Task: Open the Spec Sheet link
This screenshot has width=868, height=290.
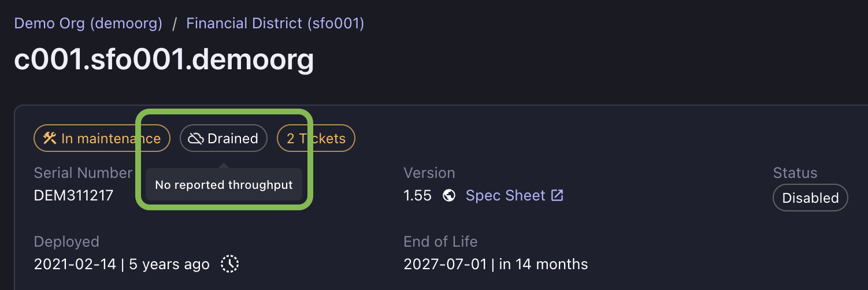Action: [506, 196]
